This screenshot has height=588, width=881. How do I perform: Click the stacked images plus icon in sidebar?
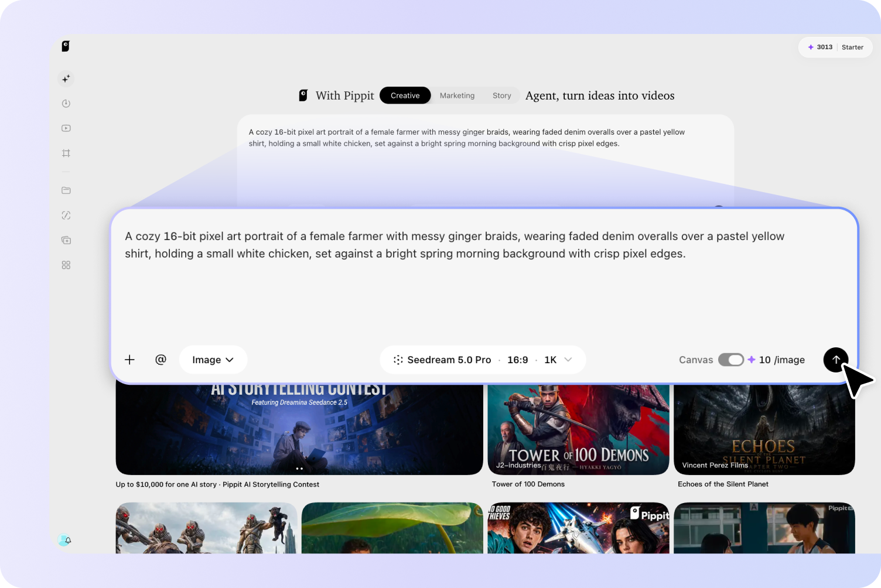pyautogui.click(x=66, y=240)
